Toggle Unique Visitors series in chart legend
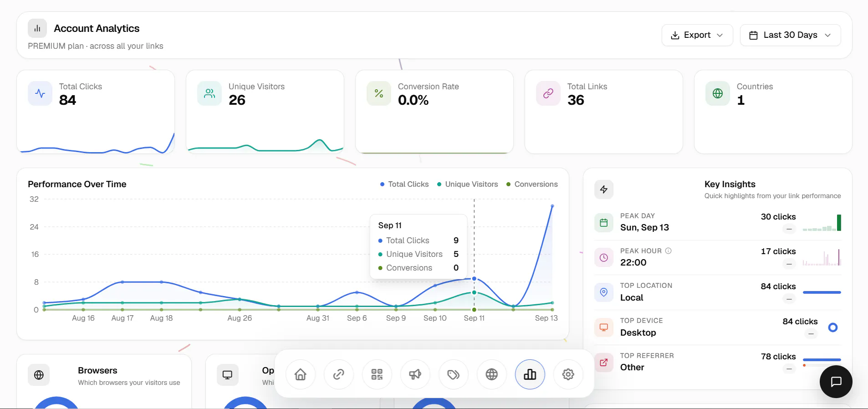 tap(467, 184)
